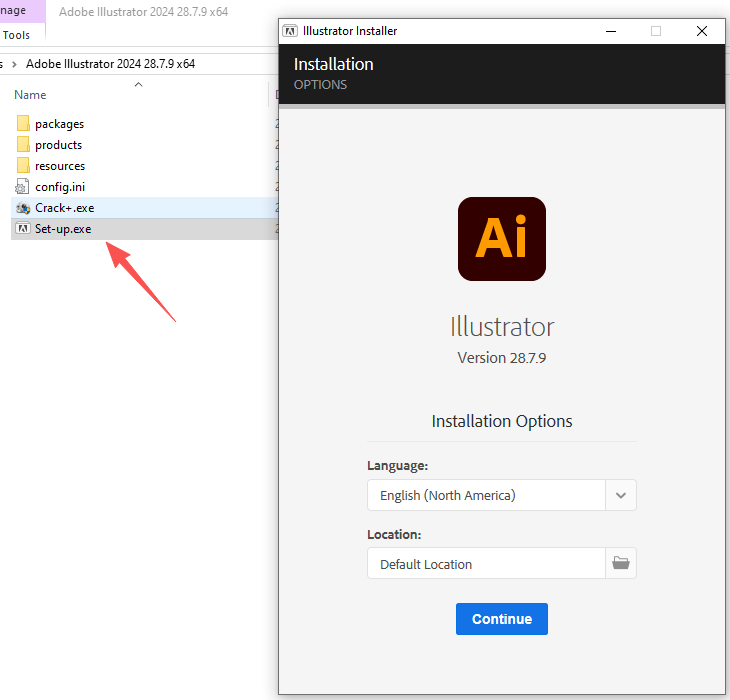Click the Default Location path field

486,564
